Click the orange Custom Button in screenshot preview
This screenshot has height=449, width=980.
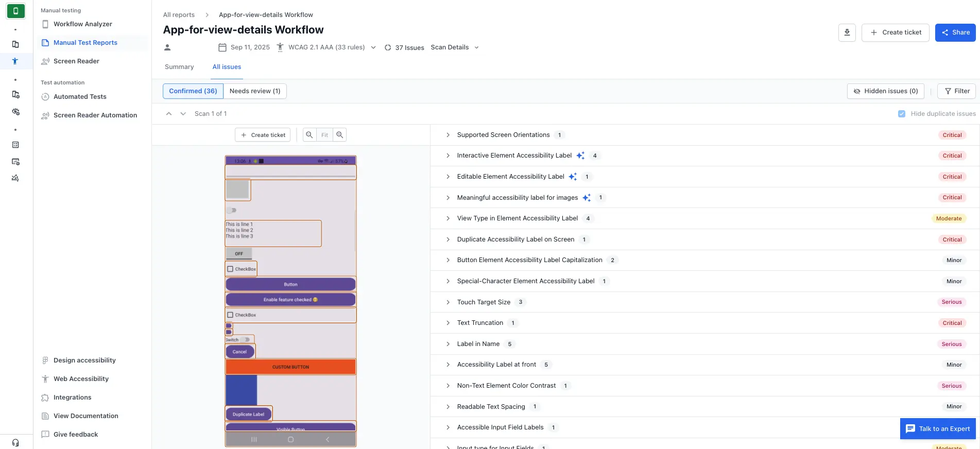pyautogui.click(x=290, y=367)
